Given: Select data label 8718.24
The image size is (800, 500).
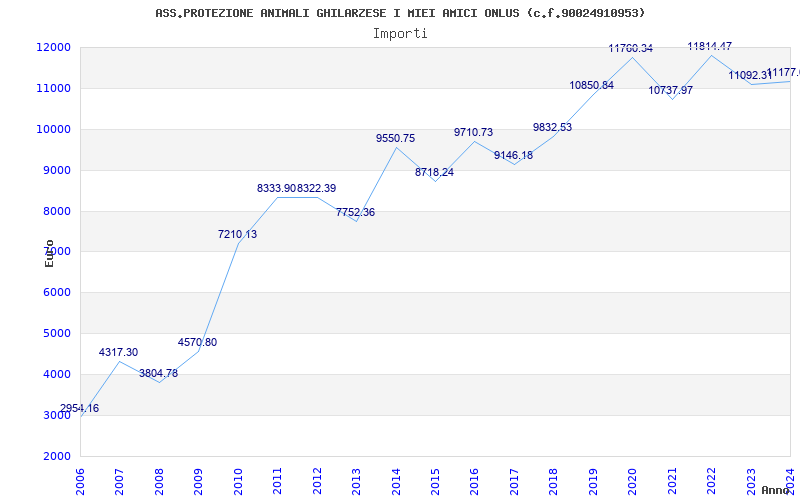Looking at the screenshot, I should [435, 172].
